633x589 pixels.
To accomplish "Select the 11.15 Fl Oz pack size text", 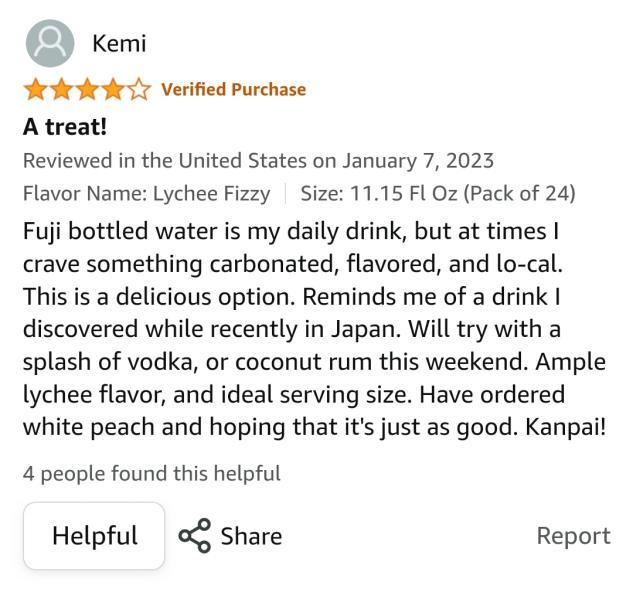I will tap(438, 193).
